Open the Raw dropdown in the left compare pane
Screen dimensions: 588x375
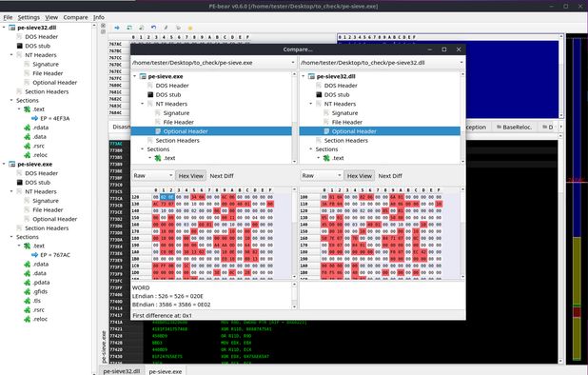coord(152,176)
